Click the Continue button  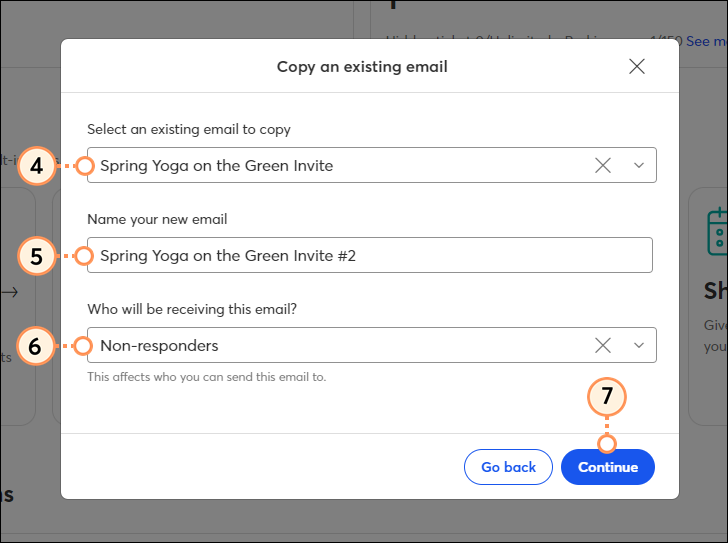coord(608,467)
